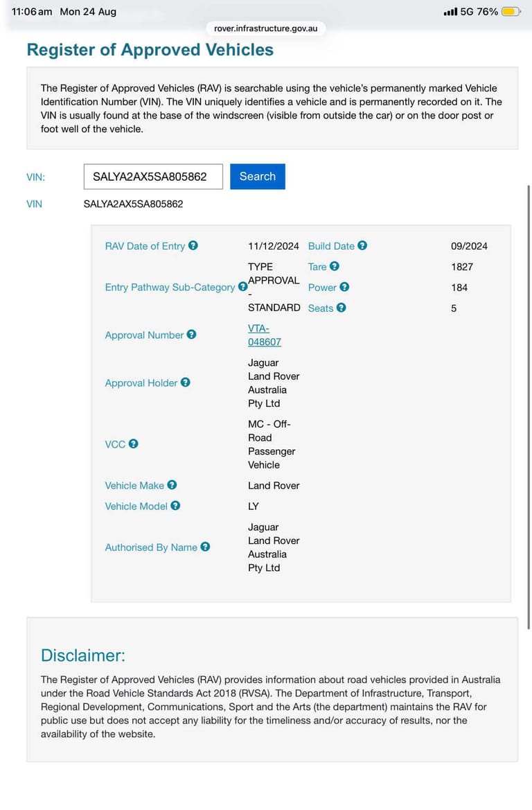Screen dimensions: 532x810
Task: Select the date value 11/12/2024
Action: [273, 246]
